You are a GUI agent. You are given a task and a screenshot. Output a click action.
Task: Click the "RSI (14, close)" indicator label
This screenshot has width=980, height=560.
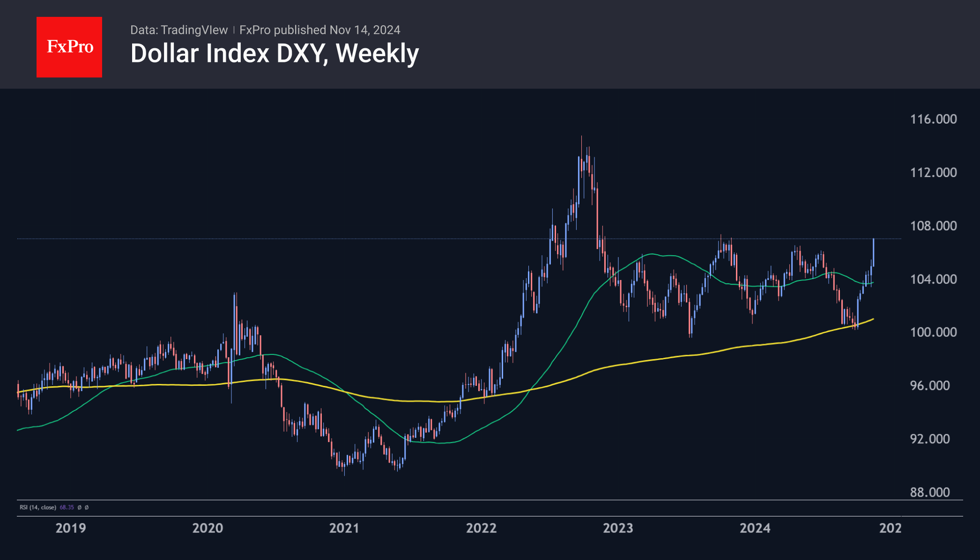pyautogui.click(x=38, y=508)
